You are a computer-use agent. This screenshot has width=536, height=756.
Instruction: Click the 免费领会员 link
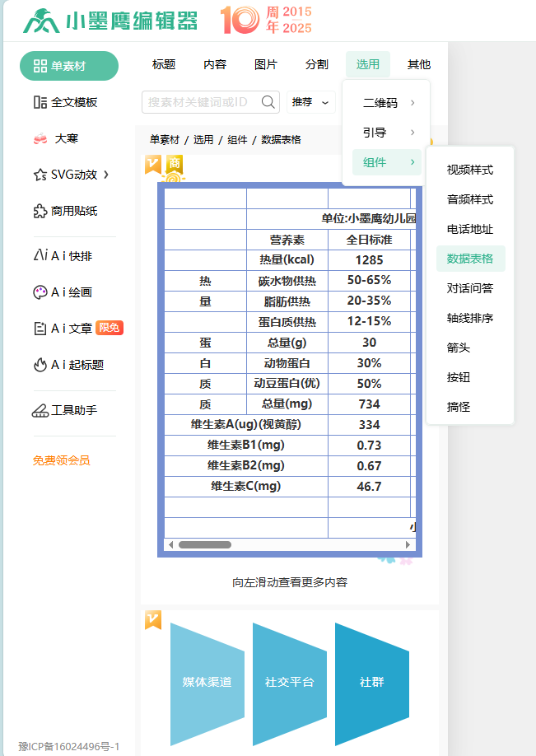pos(61,460)
